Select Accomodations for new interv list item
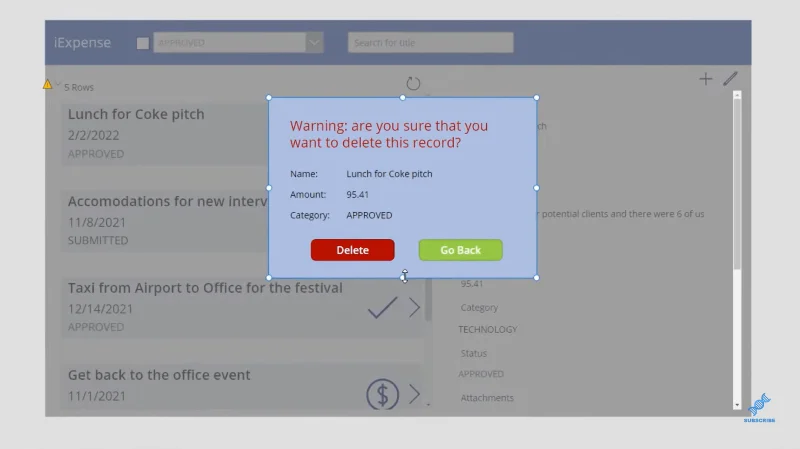 click(166, 220)
